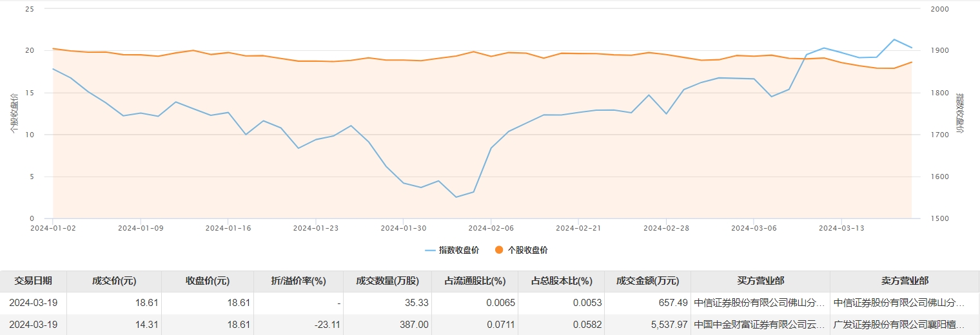Select the 0.0053 total share ratio cell
Screen dimensions: 980x335
pyautogui.click(x=562, y=302)
